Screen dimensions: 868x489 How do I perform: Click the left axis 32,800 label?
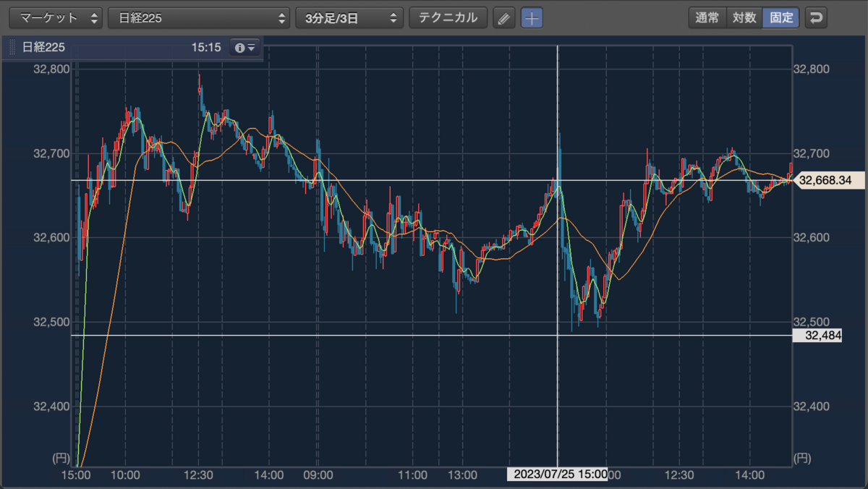[51, 69]
